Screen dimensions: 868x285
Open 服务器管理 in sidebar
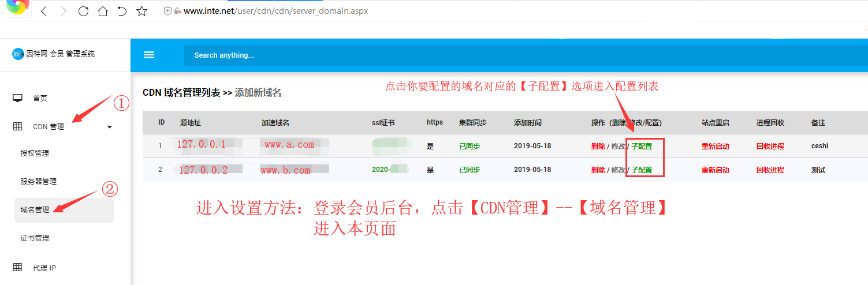(x=39, y=182)
